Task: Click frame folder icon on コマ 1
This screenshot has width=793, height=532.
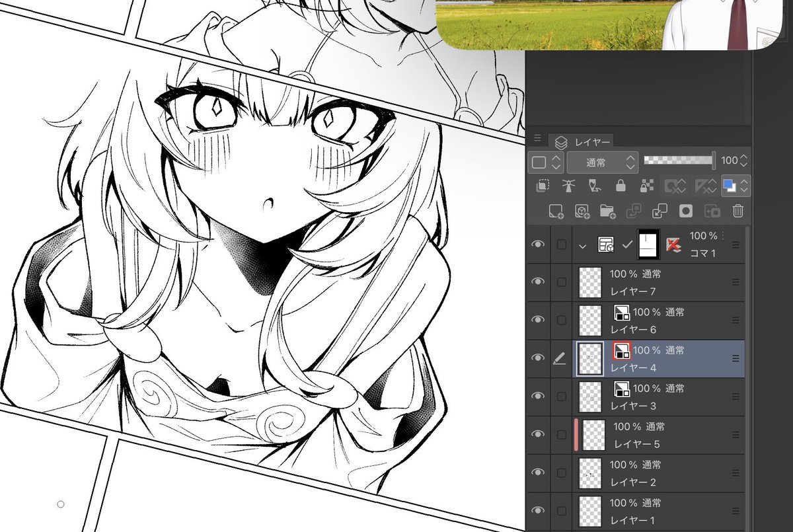Action: coord(605,245)
